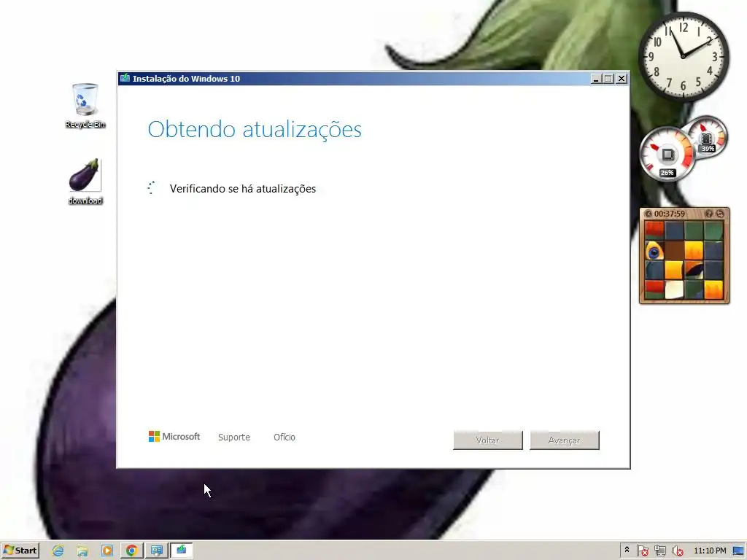747x560 pixels.
Task: Minimize the Instalação do Windows 10 window
Action: (595, 79)
